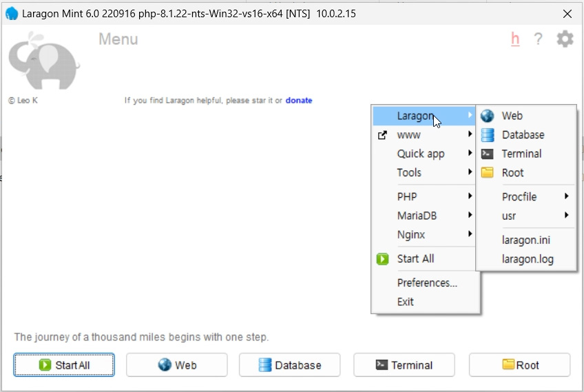Expand the Procfile submenu arrow
Viewport: 584px width, 392px height.
tap(566, 196)
